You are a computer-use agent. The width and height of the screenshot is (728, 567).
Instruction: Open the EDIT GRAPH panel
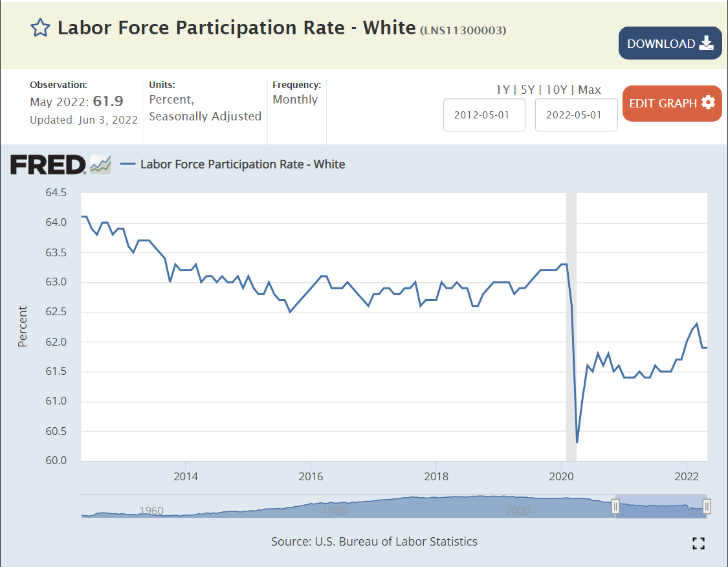pos(672,103)
